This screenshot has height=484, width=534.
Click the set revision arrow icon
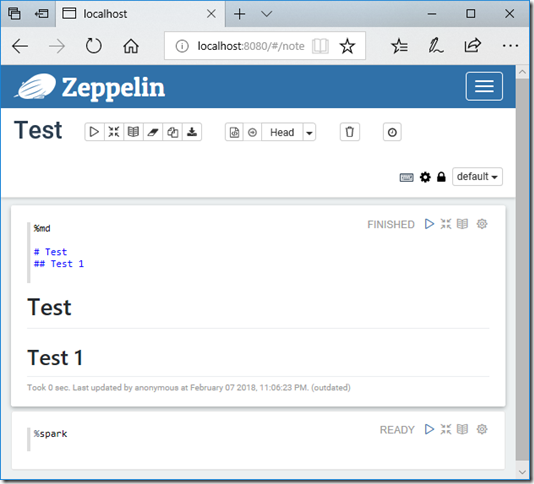pyautogui.click(x=252, y=132)
